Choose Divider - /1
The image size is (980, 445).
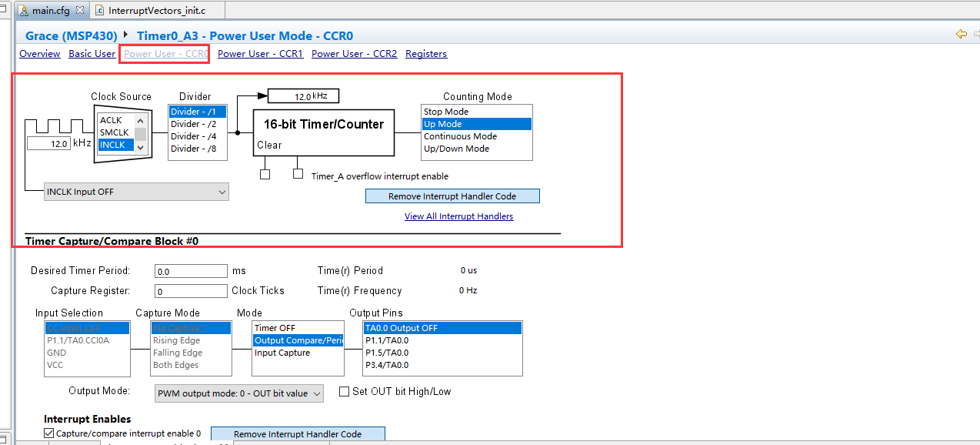198,112
